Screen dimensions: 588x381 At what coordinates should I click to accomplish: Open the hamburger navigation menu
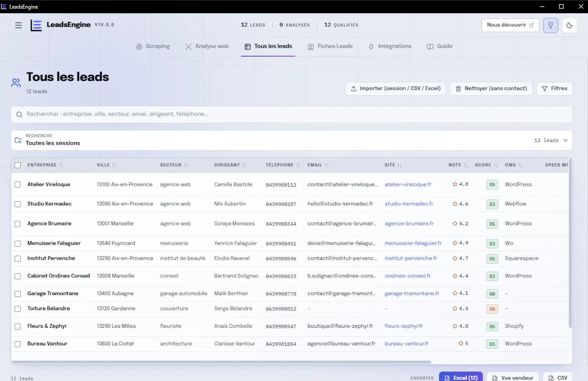tap(18, 25)
